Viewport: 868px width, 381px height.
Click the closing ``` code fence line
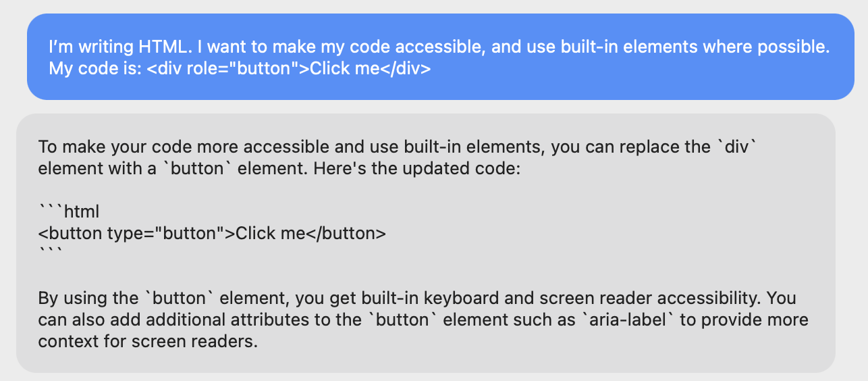pyautogui.click(x=51, y=255)
